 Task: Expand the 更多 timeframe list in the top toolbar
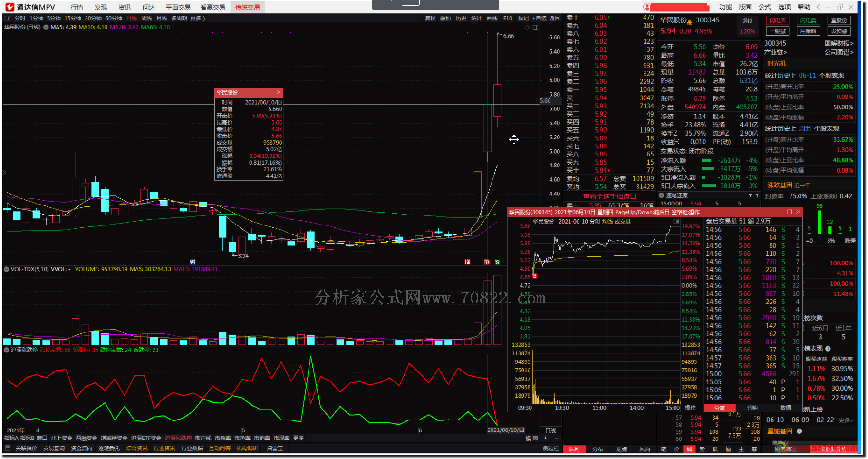click(x=198, y=18)
